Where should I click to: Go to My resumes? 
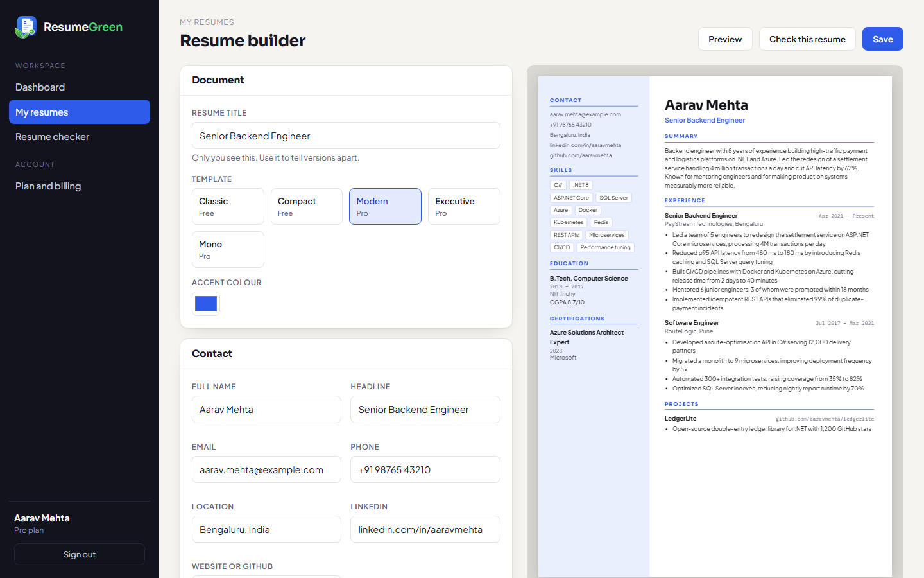[x=80, y=112]
